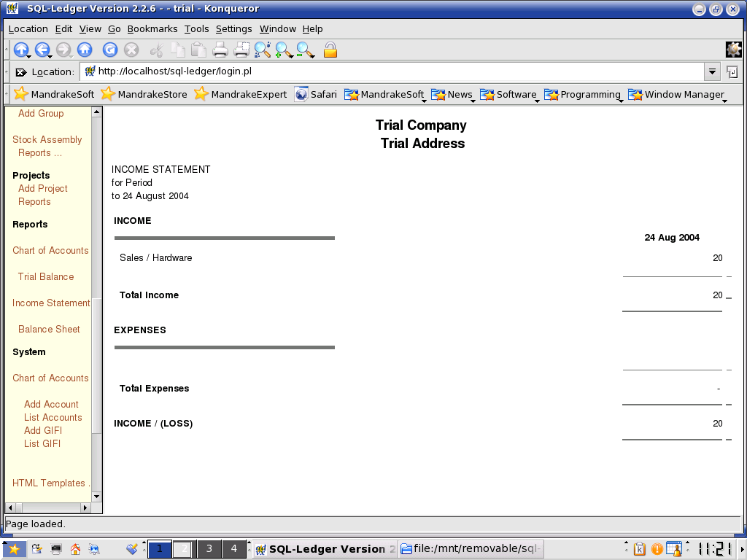Open the Settings menu
Viewport: 747px width, 560px height.
tap(233, 29)
